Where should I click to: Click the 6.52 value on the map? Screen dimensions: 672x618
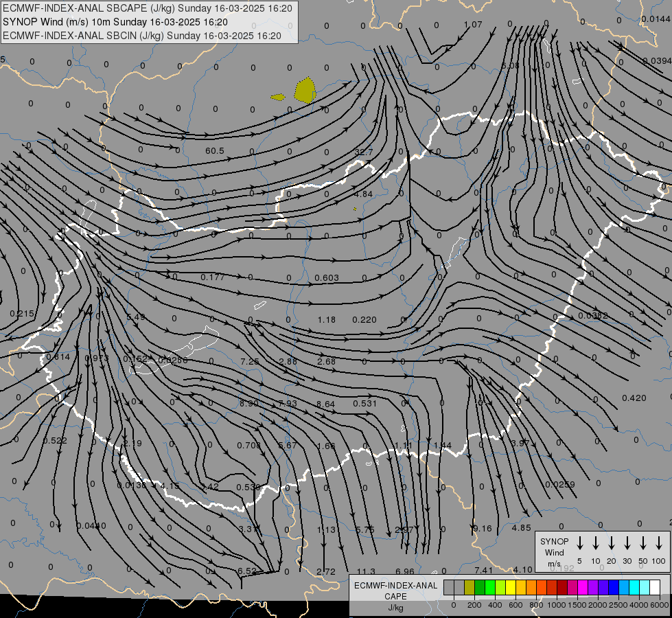pos(247,571)
